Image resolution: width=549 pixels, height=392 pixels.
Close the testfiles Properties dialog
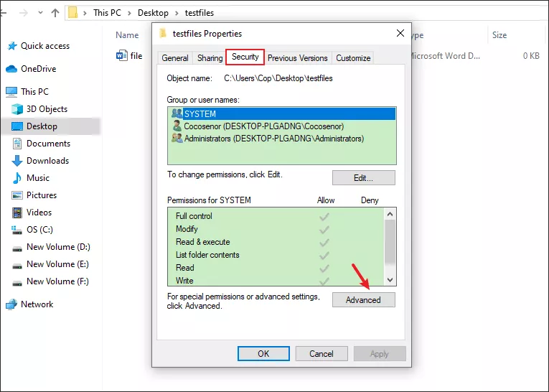400,33
